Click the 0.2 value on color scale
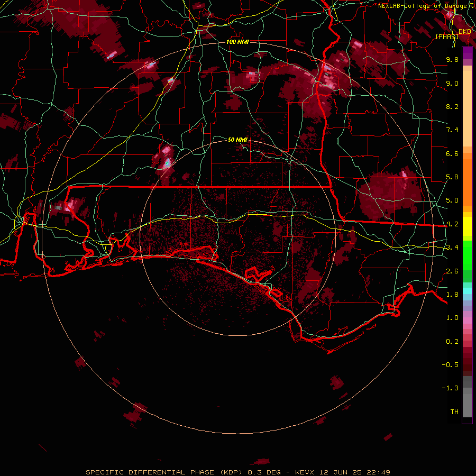 (x=452, y=342)
